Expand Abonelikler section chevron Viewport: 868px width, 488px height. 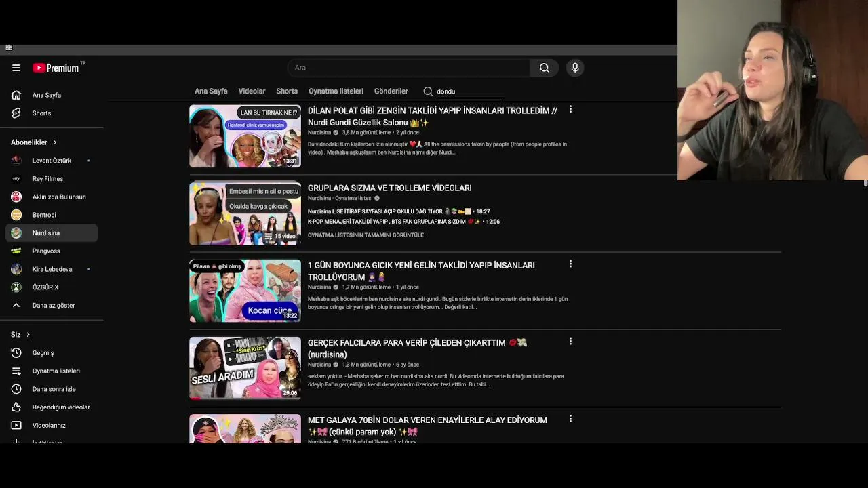54,142
